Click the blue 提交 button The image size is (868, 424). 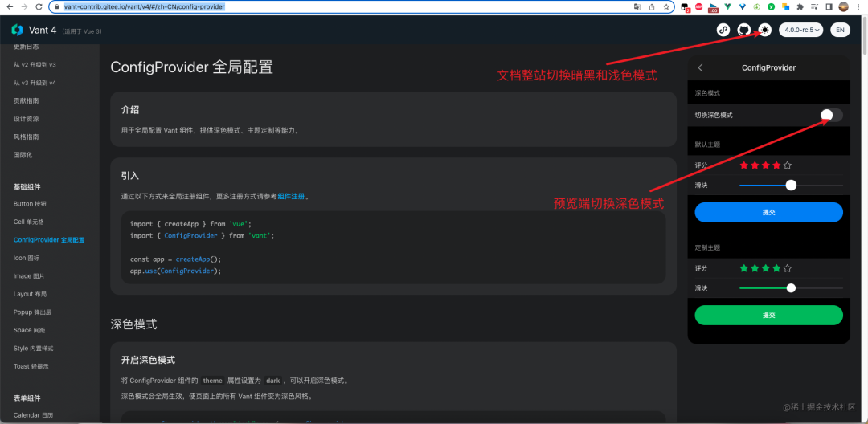pos(769,212)
